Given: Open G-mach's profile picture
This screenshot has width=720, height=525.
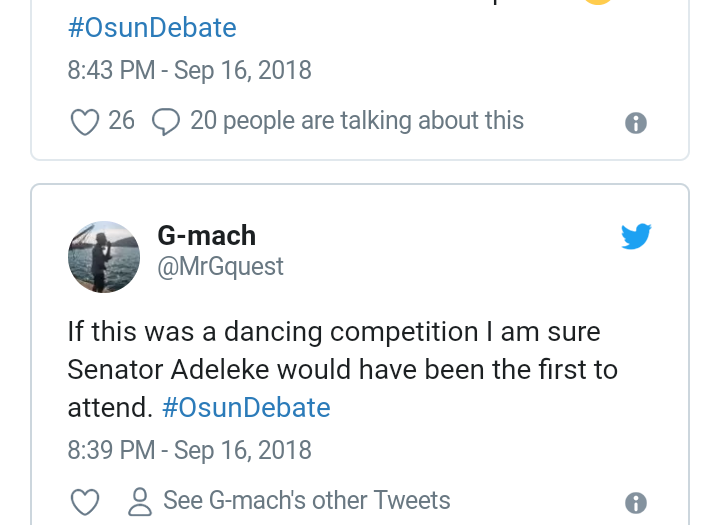Looking at the screenshot, I should pyautogui.click(x=104, y=256).
